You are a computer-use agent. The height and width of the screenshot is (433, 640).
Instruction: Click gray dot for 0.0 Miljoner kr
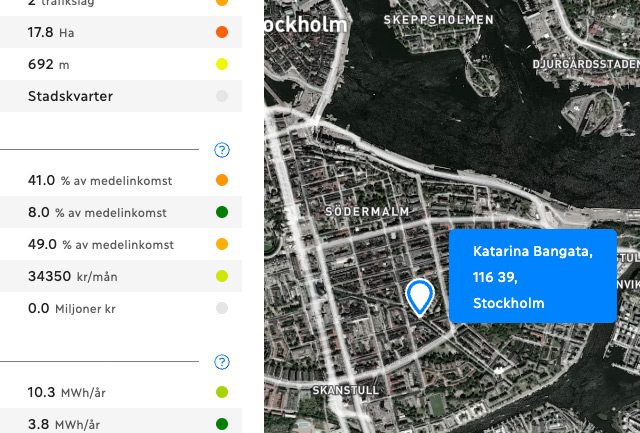[x=222, y=308]
